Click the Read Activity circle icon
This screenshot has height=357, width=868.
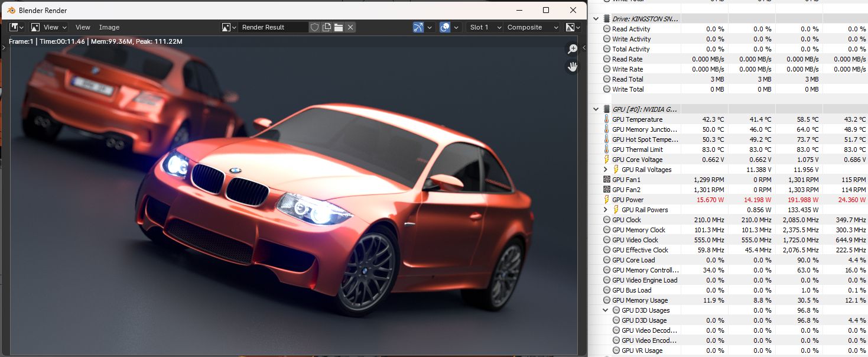coord(607,29)
